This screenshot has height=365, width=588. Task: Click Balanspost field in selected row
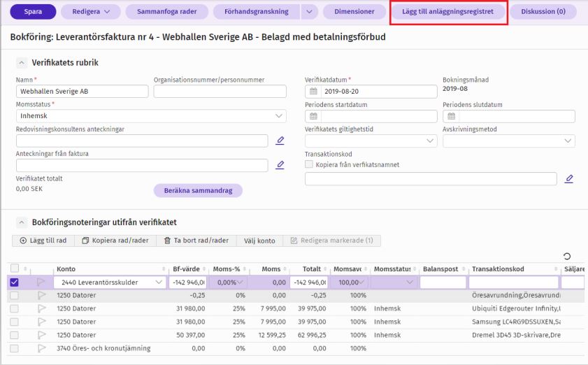pyautogui.click(x=443, y=282)
